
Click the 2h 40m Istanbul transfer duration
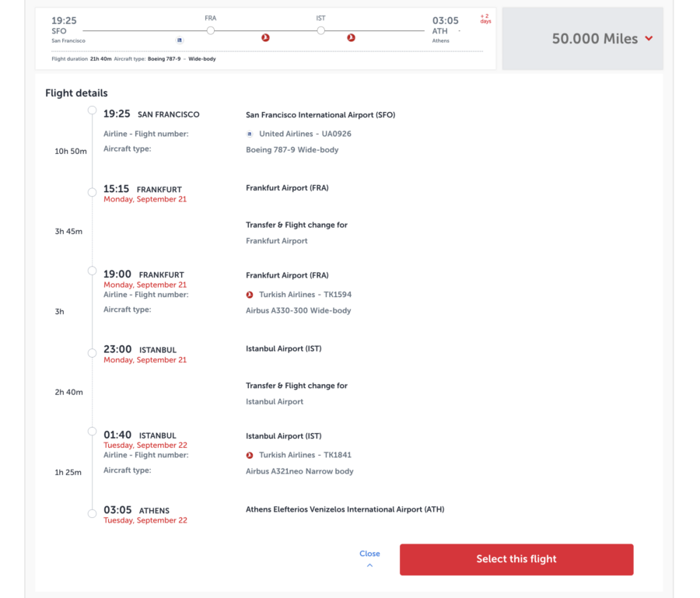[x=68, y=392]
